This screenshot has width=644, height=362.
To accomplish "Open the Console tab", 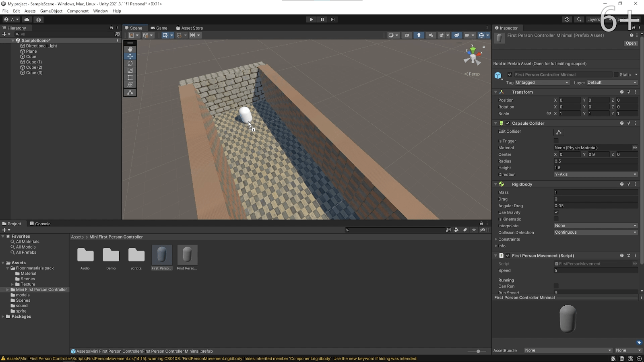I will (40, 224).
